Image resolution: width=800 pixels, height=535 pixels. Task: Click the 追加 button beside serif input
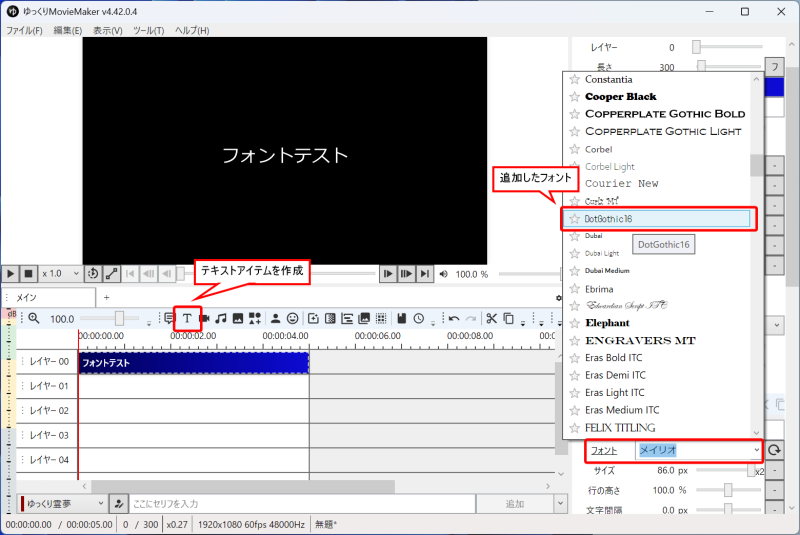[514, 504]
